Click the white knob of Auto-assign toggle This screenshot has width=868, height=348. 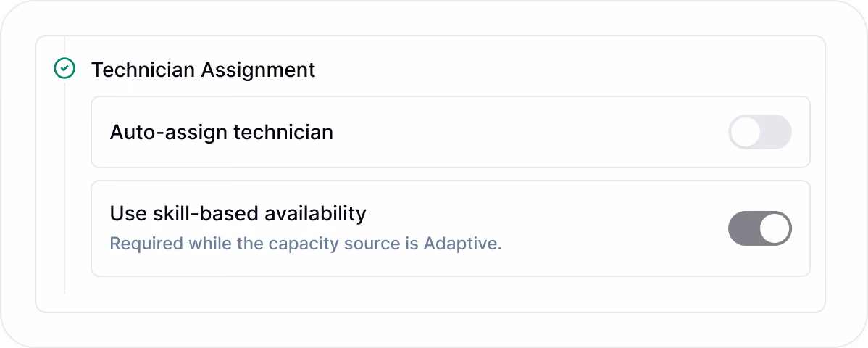point(745,132)
